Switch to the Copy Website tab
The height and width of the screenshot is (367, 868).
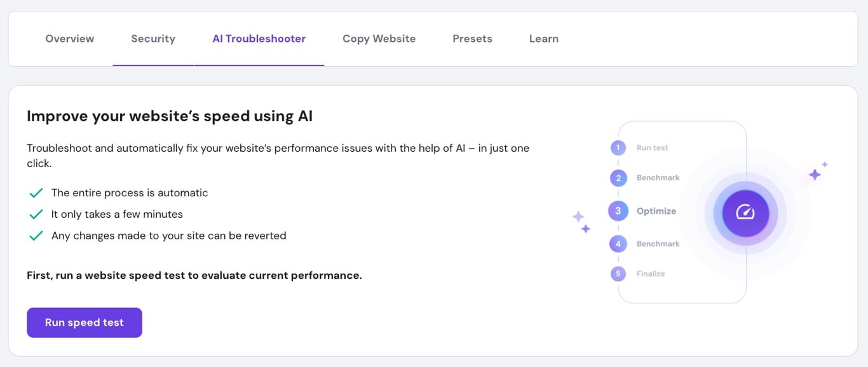pos(379,38)
